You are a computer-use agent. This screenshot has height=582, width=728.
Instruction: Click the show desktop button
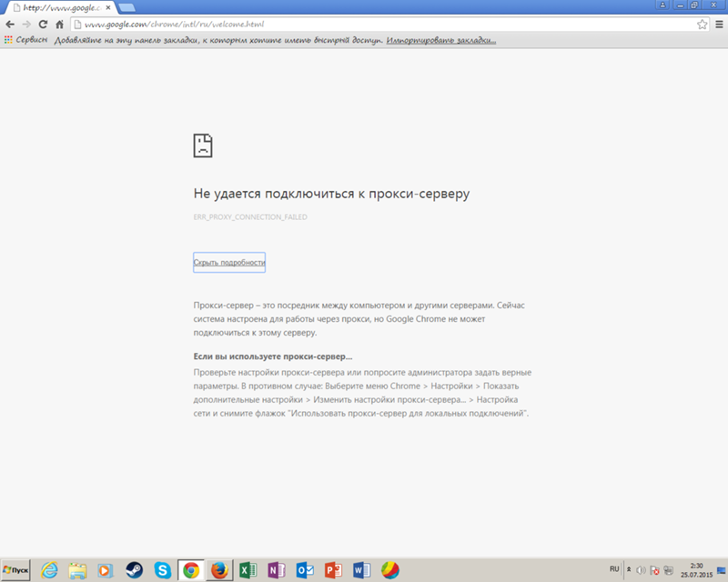(x=722, y=570)
